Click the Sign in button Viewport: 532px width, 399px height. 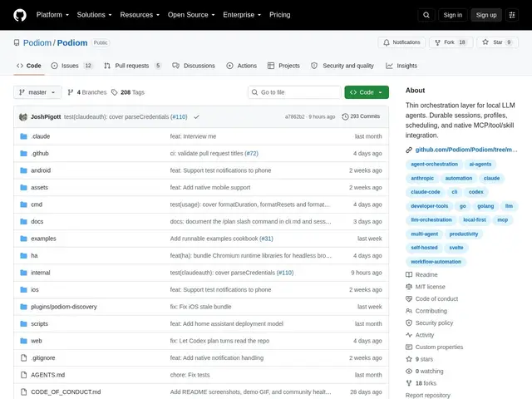pyautogui.click(x=452, y=15)
